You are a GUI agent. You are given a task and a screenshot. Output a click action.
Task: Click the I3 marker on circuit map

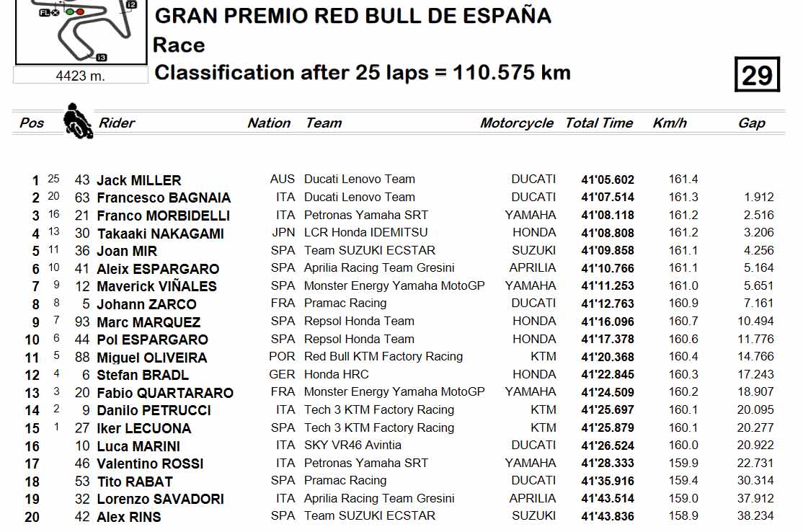101,58
